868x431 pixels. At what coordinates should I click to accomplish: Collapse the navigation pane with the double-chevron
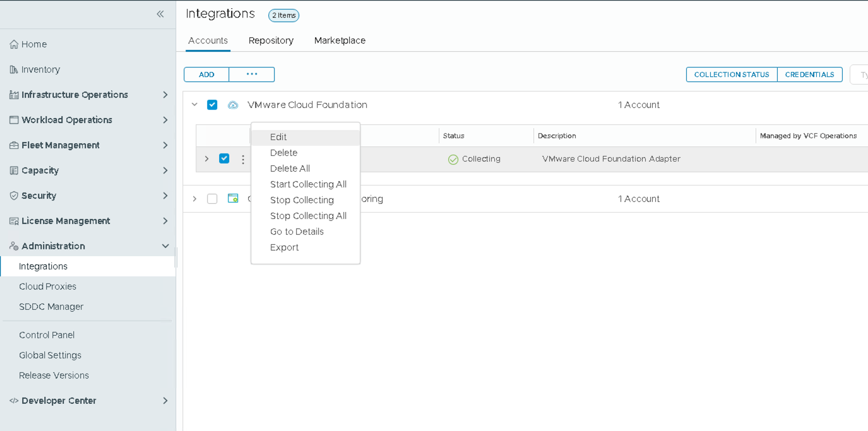click(160, 13)
